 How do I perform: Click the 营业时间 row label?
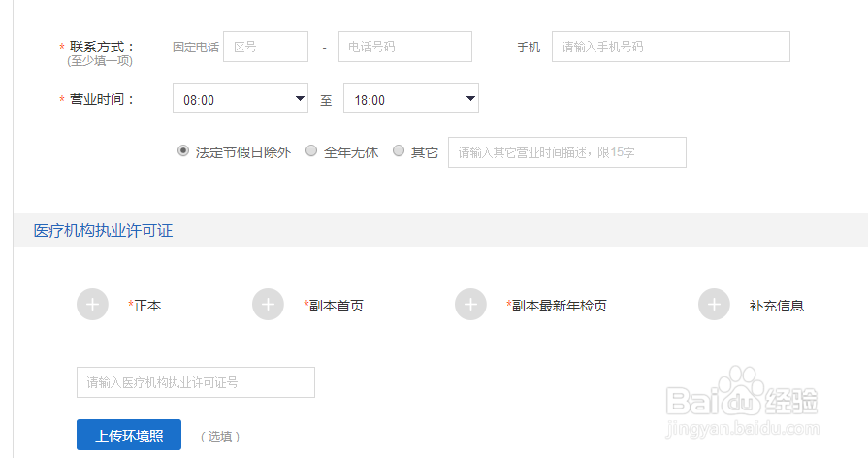[x=97, y=99]
